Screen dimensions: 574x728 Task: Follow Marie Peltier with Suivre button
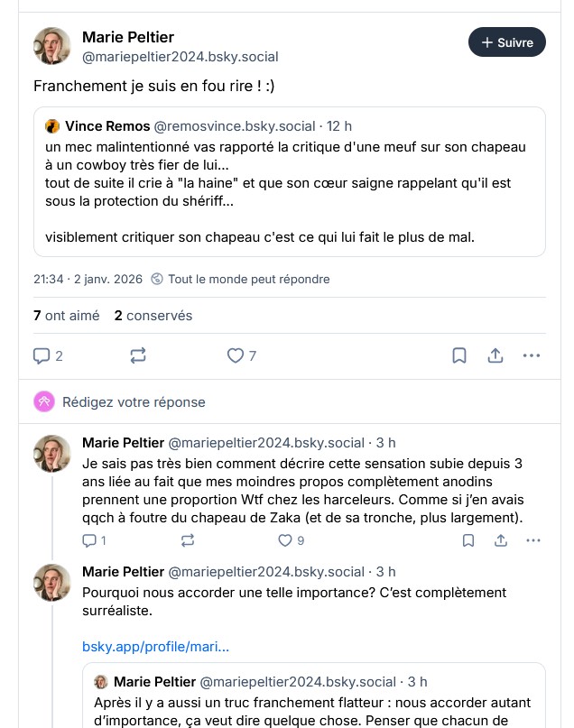point(507,42)
